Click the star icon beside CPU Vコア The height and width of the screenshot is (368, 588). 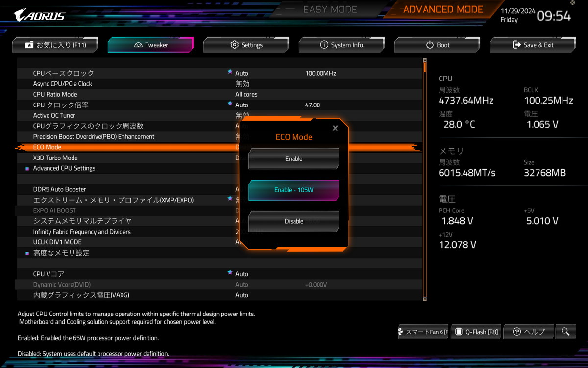(230, 273)
